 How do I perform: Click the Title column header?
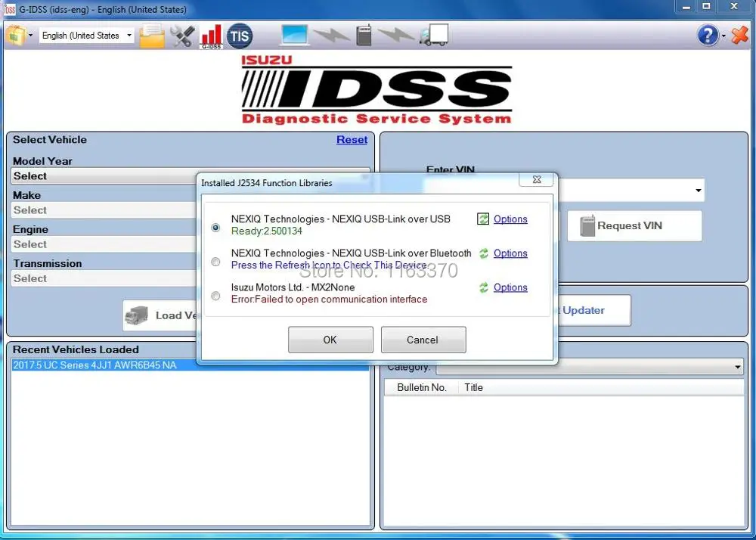(473, 388)
